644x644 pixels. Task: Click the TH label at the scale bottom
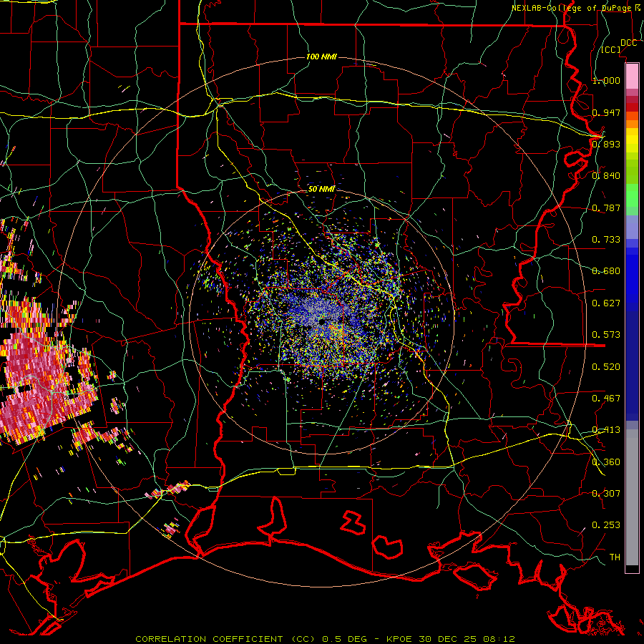615,557
